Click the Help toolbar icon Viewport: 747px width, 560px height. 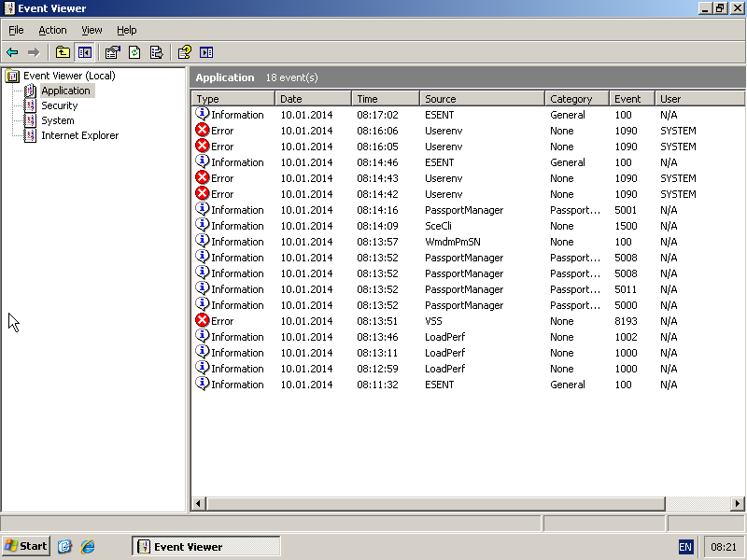tap(185, 52)
